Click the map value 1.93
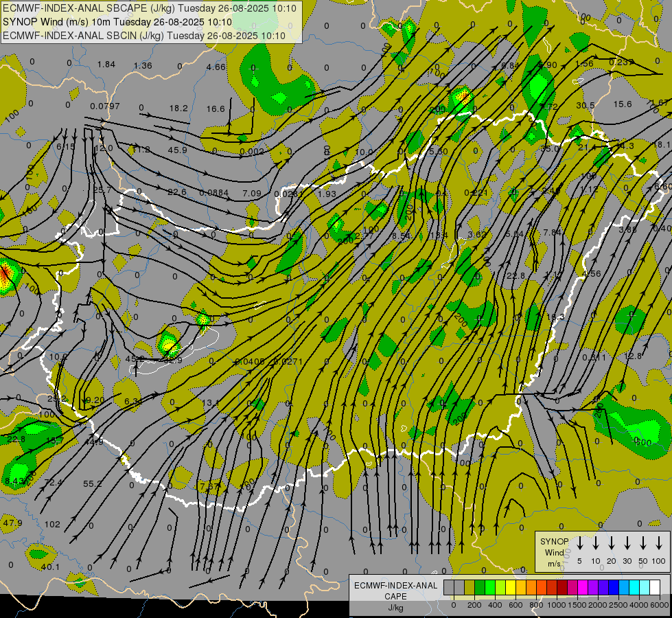 click(x=327, y=194)
